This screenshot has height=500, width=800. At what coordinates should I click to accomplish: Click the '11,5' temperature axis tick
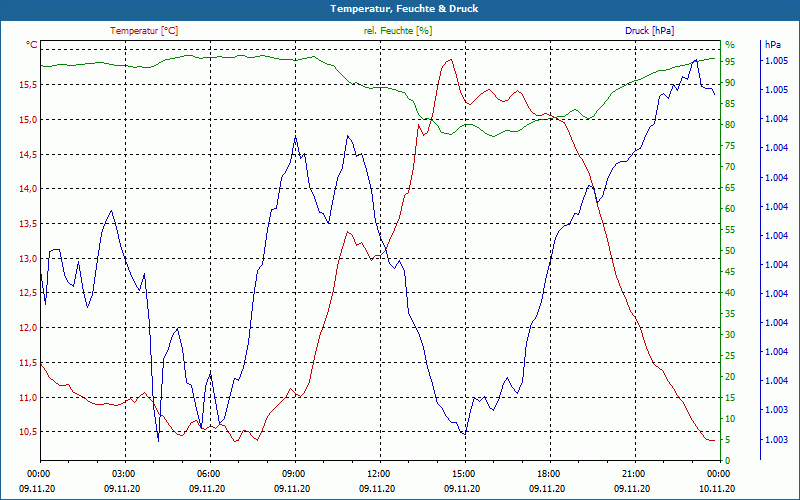[28, 363]
